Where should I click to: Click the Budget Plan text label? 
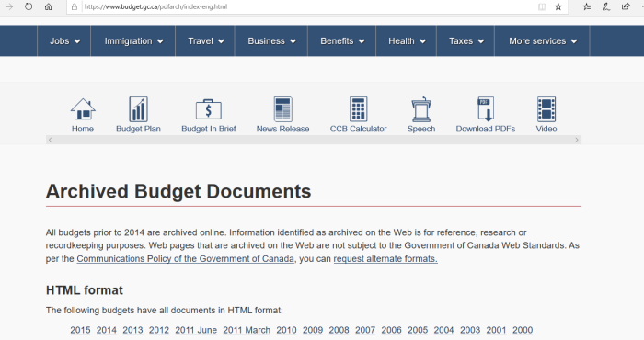(x=138, y=129)
